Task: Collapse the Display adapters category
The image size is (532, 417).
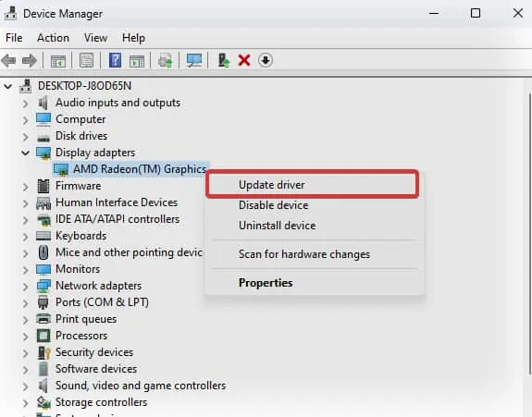Action: (26, 153)
